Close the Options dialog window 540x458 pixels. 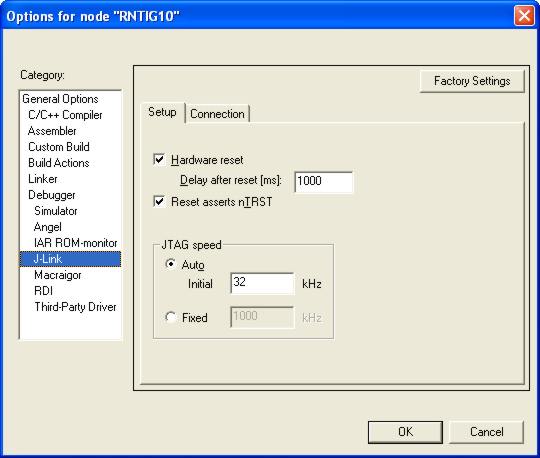click(x=524, y=15)
